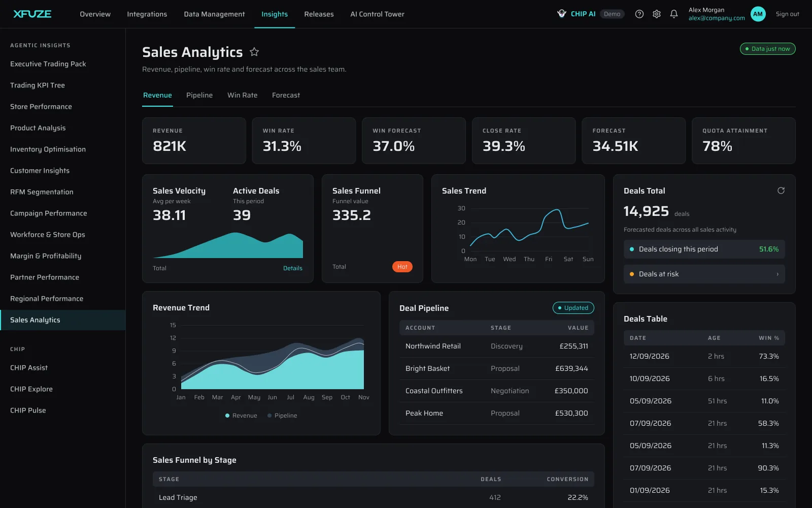Open the Integrations menu item
This screenshot has height=508, width=812.
point(147,14)
